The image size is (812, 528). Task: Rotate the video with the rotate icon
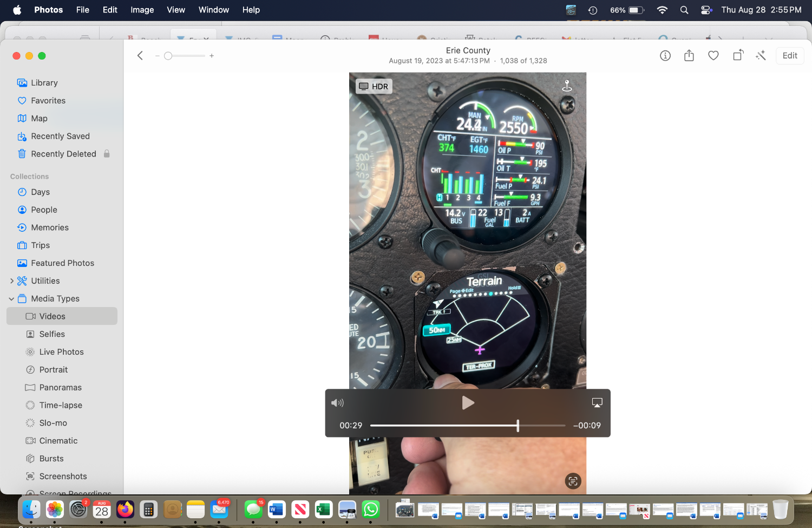(x=738, y=55)
